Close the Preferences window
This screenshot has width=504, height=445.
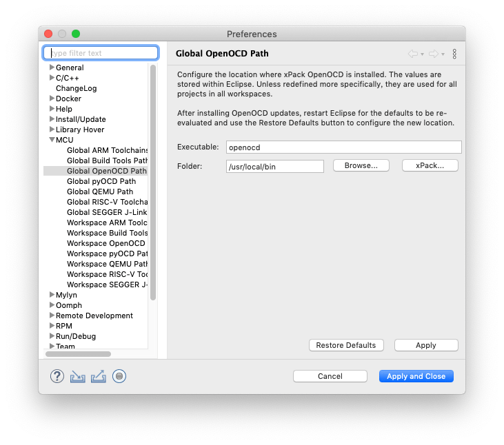tap(48, 34)
